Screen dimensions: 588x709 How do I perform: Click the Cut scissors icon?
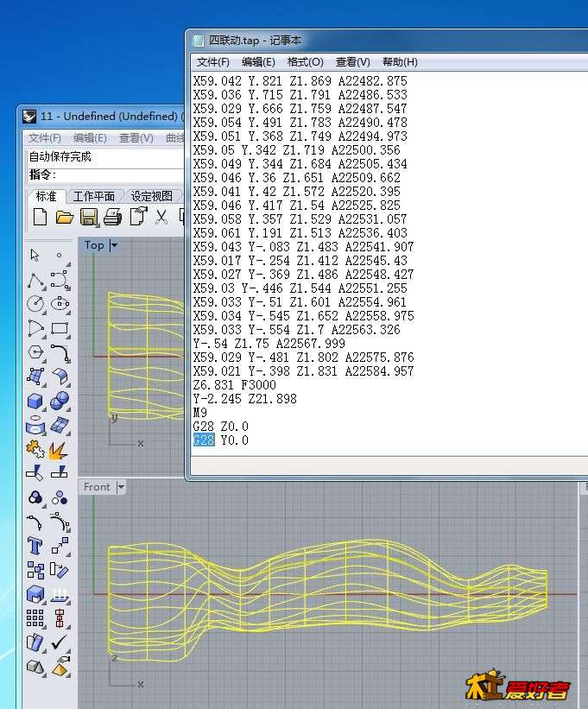click(x=161, y=218)
